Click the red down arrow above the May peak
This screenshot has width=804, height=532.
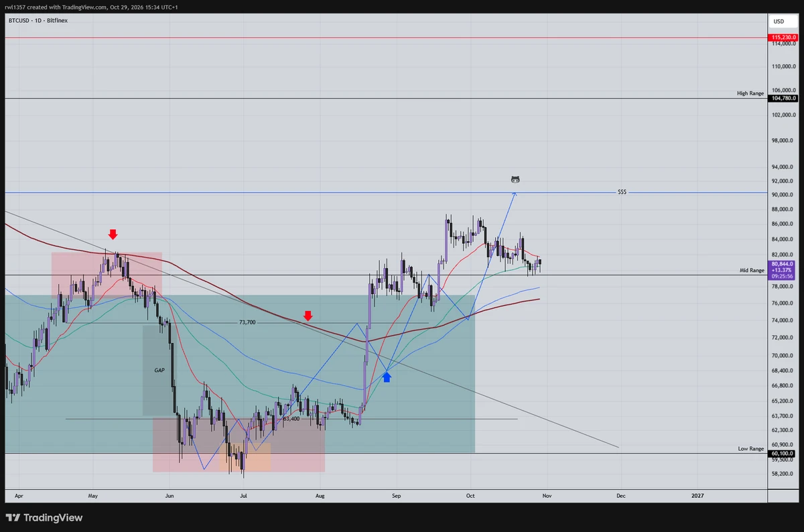pos(113,234)
